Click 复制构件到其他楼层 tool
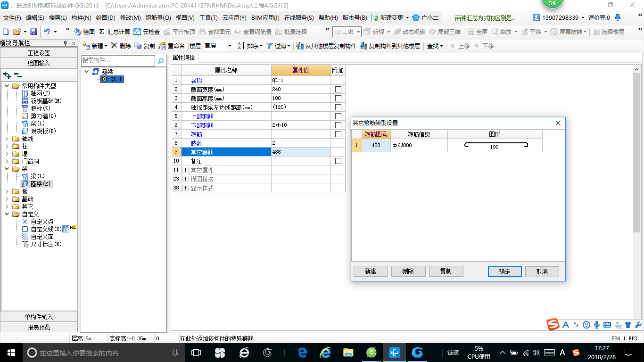The width and height of the screenshot is (644, 362). click(x=390, y=46)
